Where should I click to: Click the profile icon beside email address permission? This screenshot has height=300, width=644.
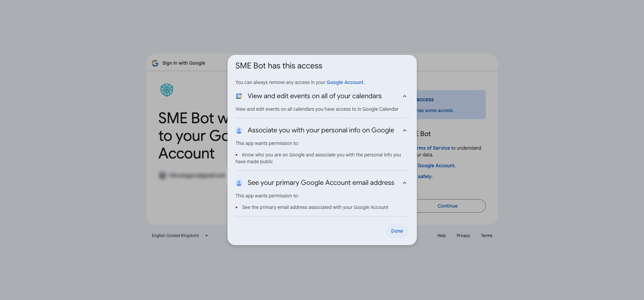tap(239, 183)
